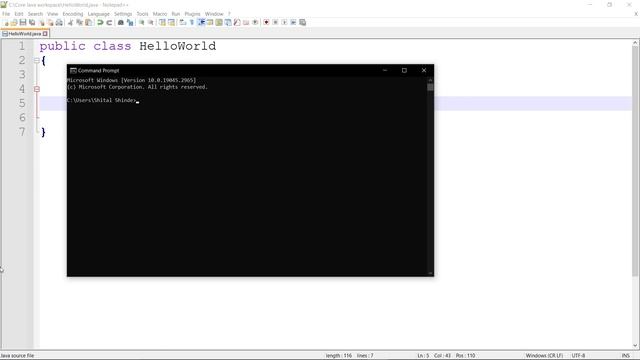
Task: Click the Open file toolbar icon
Action: pos(14,22)
